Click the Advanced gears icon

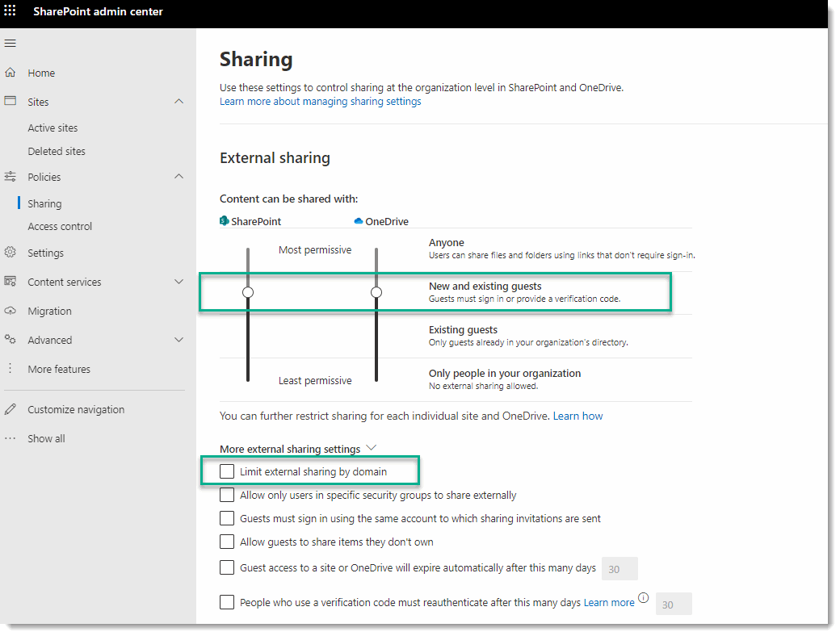tap(10, 340)
